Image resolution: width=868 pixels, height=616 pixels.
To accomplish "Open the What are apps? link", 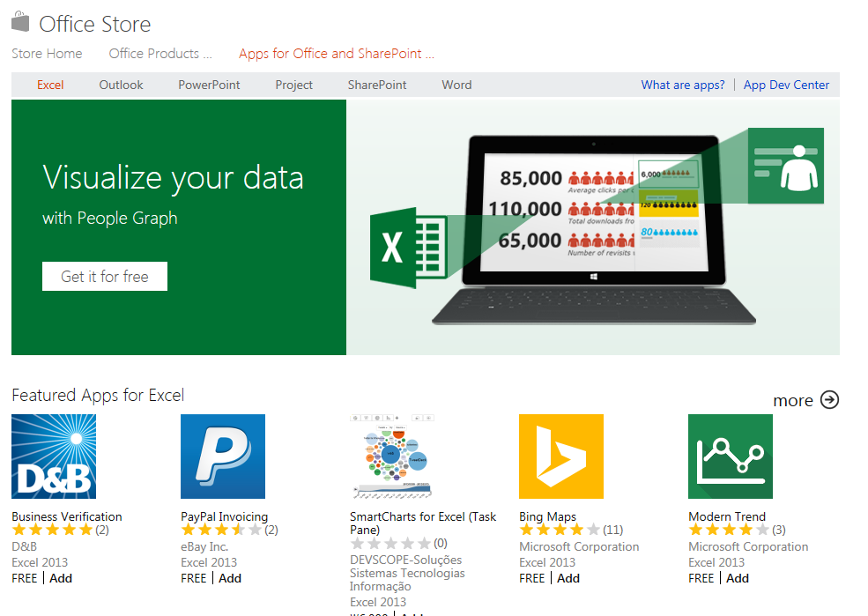I will click(x=683, y=85).
